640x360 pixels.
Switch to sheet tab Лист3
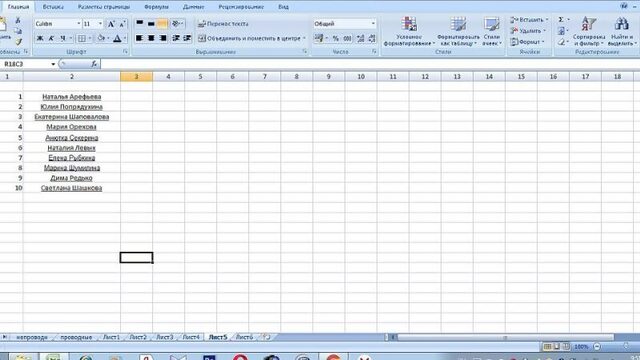(165, 337)
